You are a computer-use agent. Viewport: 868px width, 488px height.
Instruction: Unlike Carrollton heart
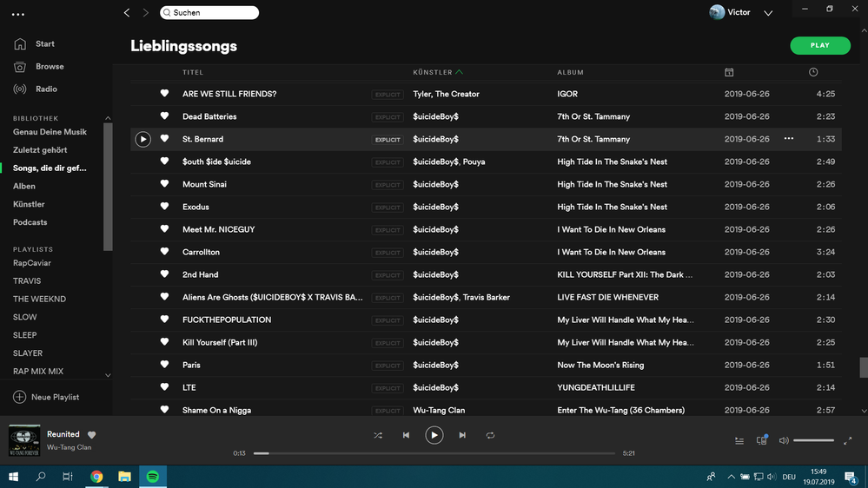164,252
